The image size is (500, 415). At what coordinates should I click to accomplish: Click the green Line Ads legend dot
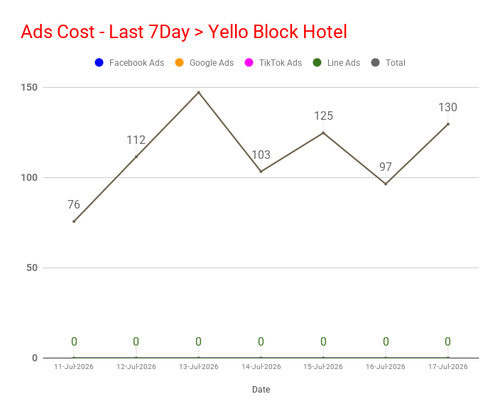(x=317, y=63)
